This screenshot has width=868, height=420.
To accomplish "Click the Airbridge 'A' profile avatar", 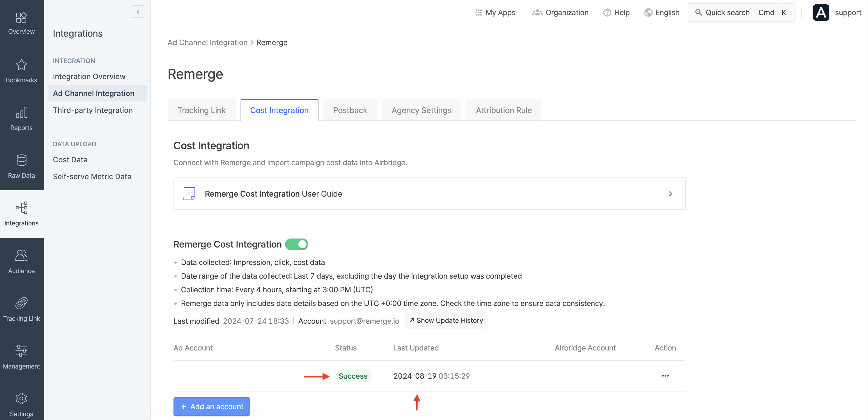I will click(x=821, y=13).
